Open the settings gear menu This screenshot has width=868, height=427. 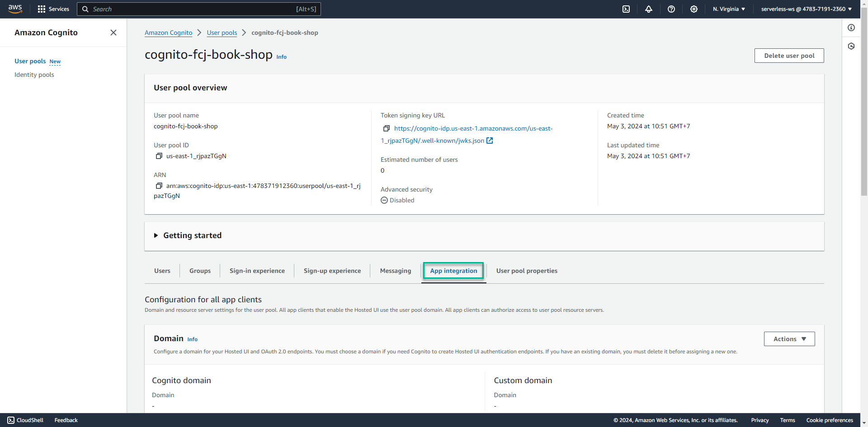[694, 9]
